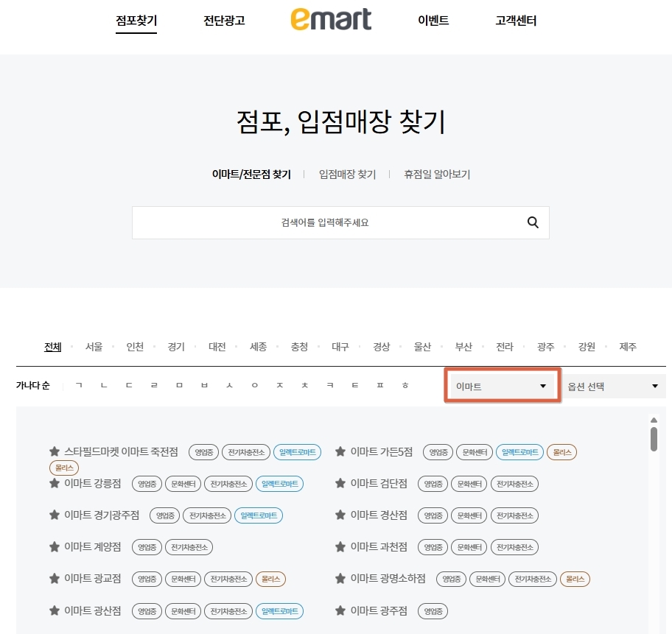Toggle the 몰리스 badge on 이마트 광교점
This screenshot has height=634, width=672.
pyautogui.click(x=270, y=580)
